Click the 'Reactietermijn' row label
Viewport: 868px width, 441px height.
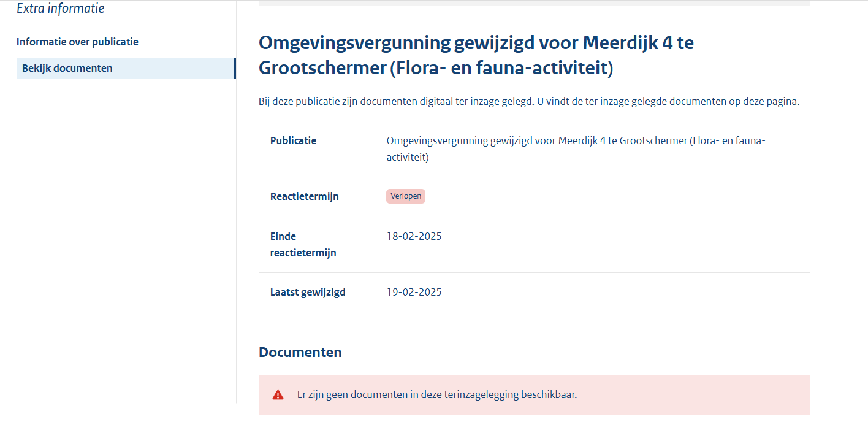click(x=304, y=196)
